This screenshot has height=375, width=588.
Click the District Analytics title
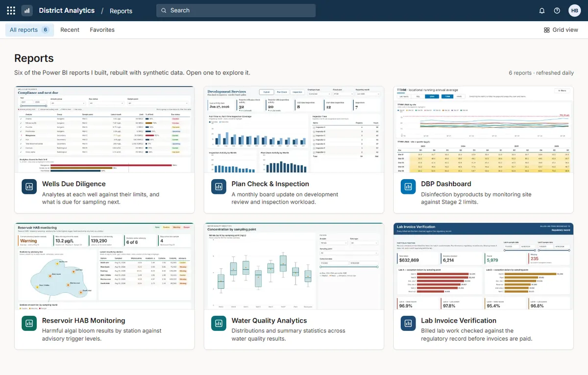pyautogui.click(x=67, y=10)
